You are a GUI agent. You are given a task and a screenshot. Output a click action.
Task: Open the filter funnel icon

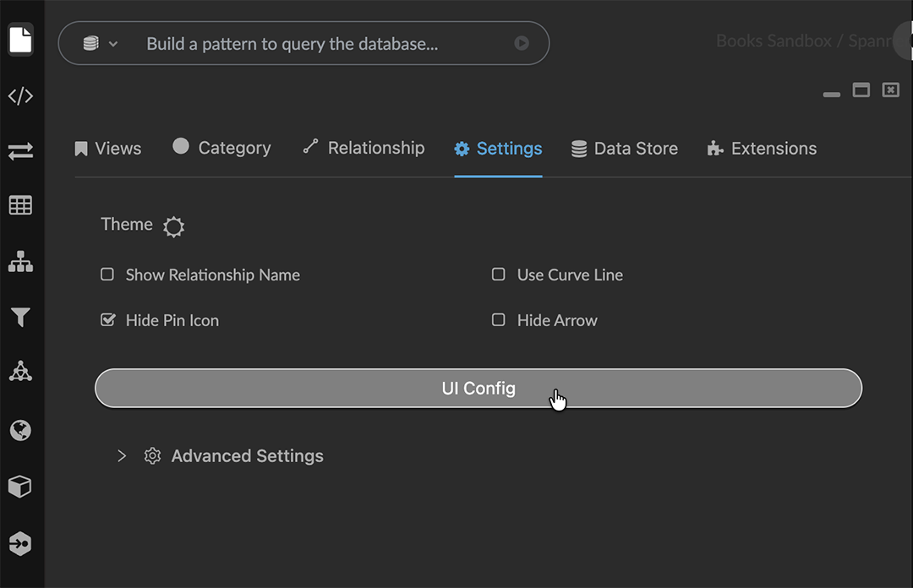pos(20,317)
